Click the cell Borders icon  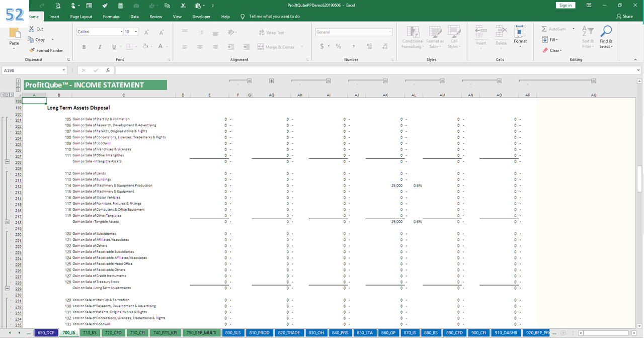pos(129,47)
